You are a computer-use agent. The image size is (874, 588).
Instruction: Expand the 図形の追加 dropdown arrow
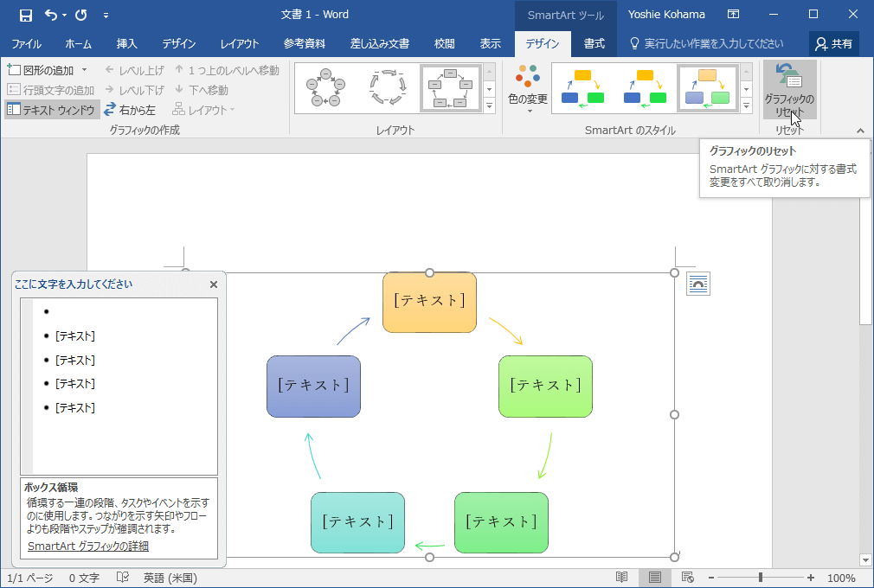point(85,70)
